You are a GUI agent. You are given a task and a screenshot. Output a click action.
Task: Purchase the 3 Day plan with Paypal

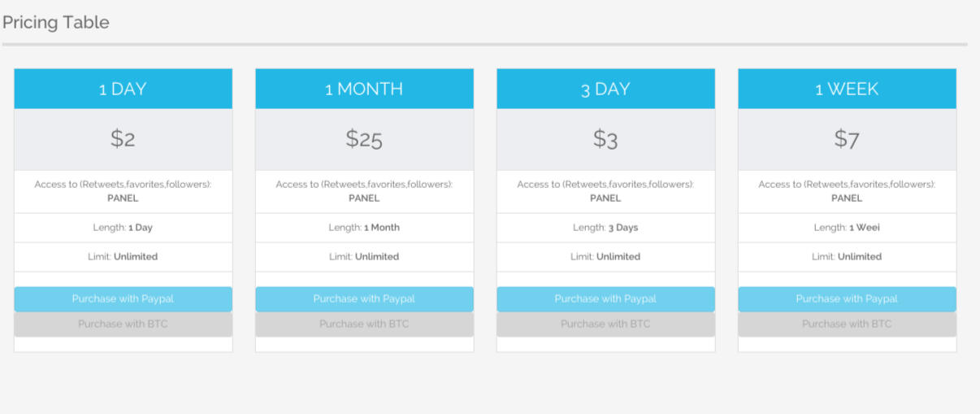coord(605,299)
